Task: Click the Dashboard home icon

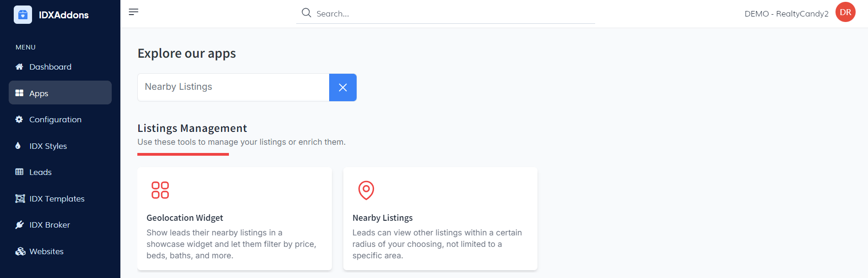Action: tap(19, 67)
